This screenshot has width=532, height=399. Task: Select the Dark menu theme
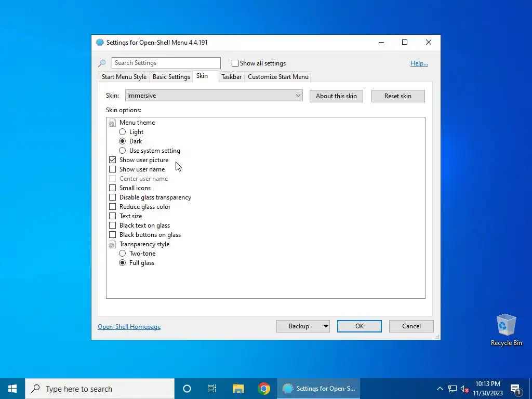[x=122, y=141]
